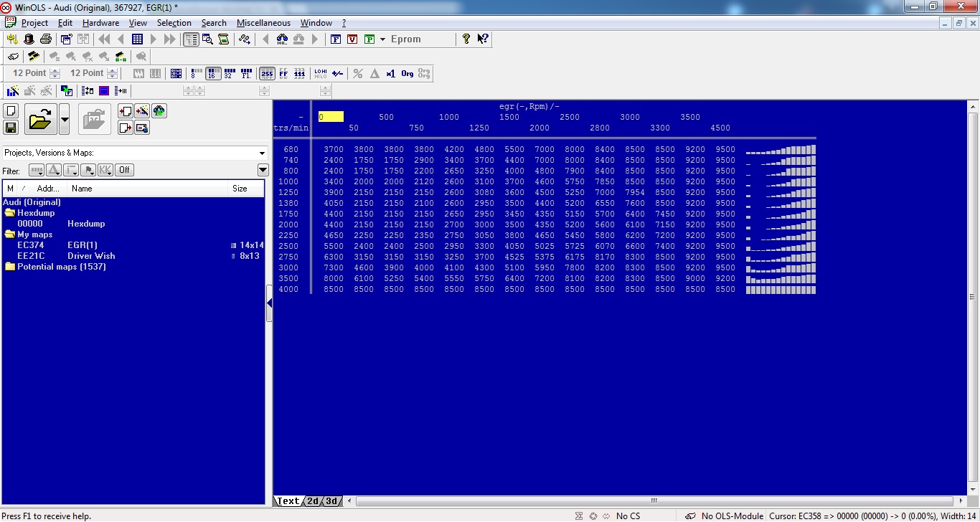
Task: Select the Driver Wish map entry
Action: point(91,256)
